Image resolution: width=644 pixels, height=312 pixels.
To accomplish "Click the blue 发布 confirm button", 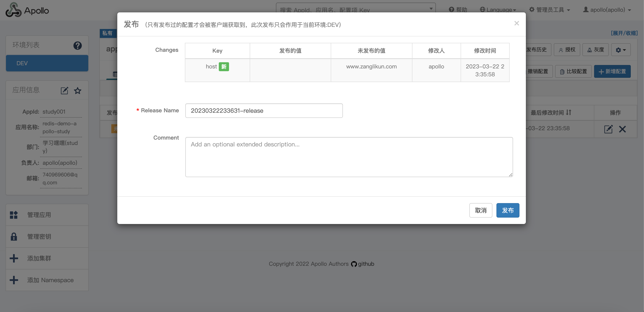I will click(x=508, y=210).
